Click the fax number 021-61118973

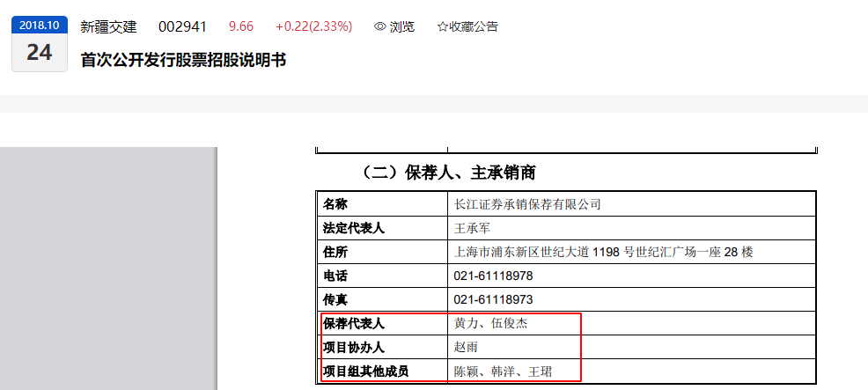(x=493, y=299)
